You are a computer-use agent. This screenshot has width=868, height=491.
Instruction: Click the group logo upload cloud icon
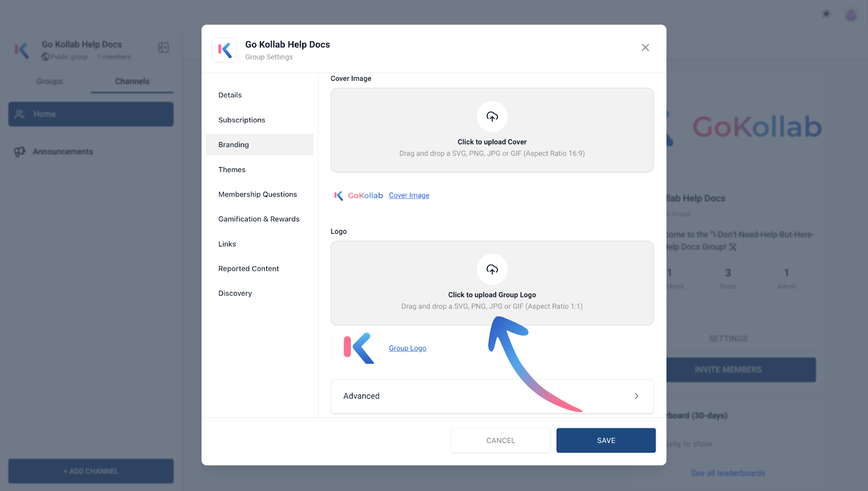tap(492, 269)
